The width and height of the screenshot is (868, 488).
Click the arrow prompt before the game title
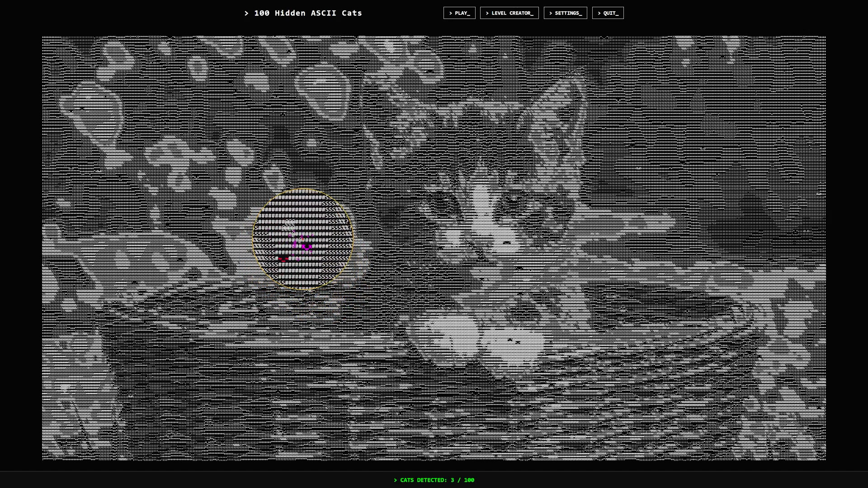(x=246, y=13)
